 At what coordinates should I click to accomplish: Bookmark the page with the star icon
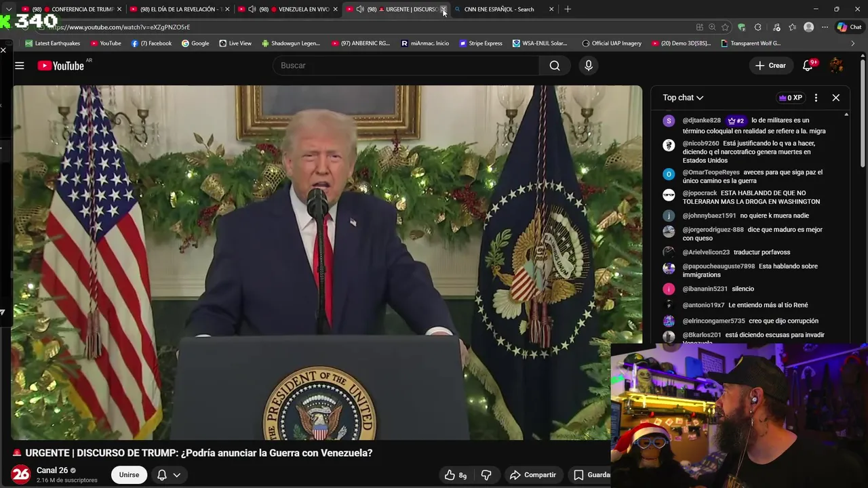coord(725,27)
